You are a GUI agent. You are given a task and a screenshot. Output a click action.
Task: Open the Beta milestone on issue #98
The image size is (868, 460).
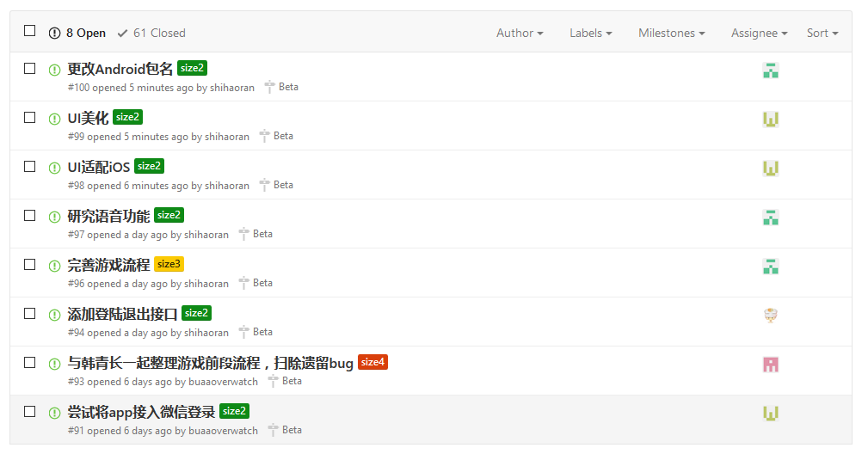pyautogui.click(x=277, y=185)
